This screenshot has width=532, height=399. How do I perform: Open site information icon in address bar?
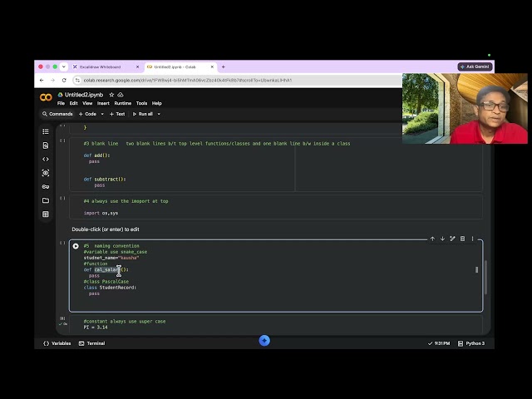[77, 81]
